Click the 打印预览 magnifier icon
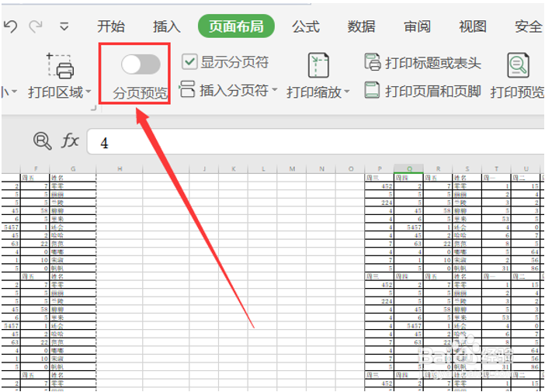The height and width of the screenshot is (392, 545). point(518,65)
